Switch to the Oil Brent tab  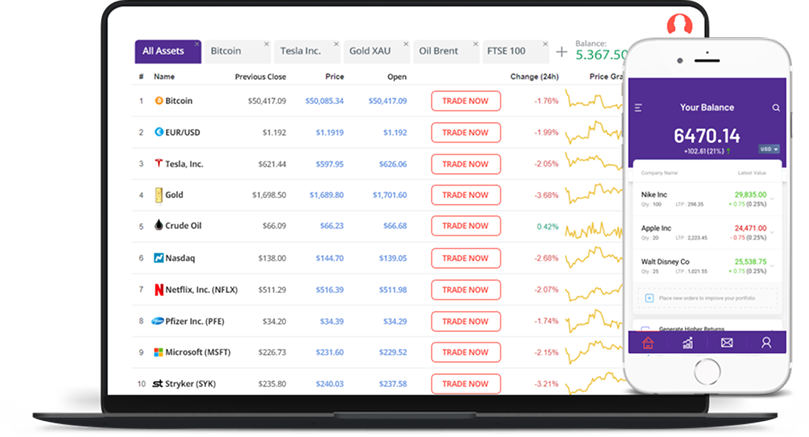447,52
